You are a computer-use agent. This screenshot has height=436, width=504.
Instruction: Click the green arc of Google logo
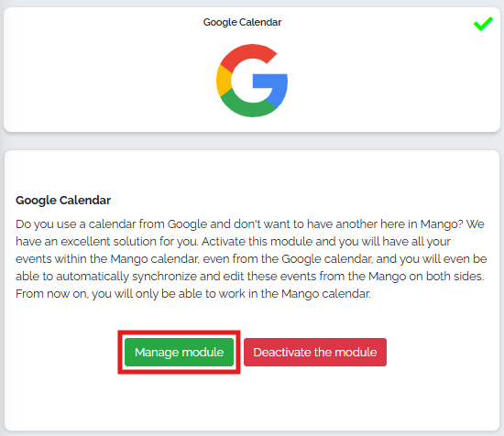247,105
